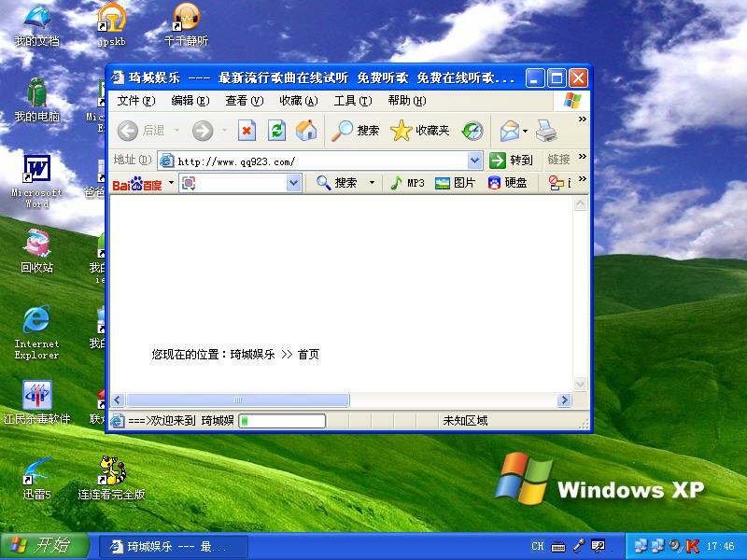The height and width of the screenshot is (560, 747).
Task: Select 江民杀毒软件 desktop icon
Action: 37,402
